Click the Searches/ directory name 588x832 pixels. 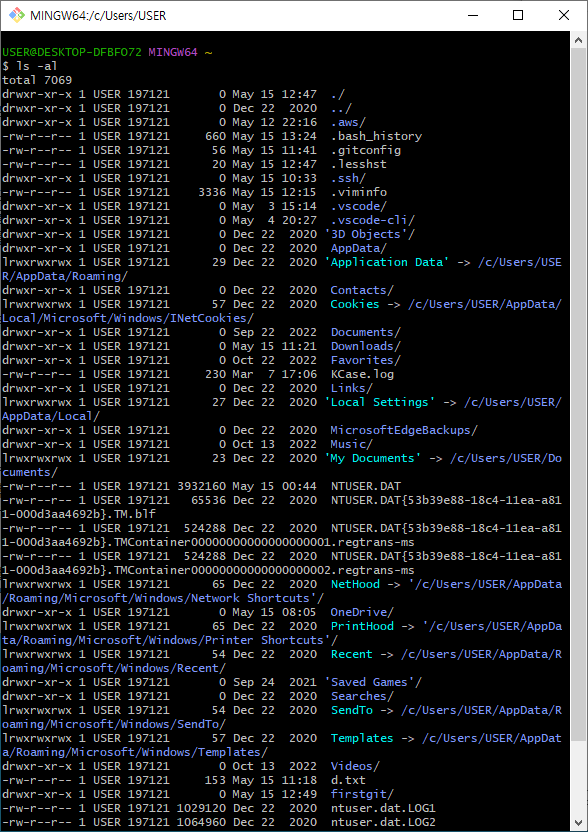tap(362, 696)
